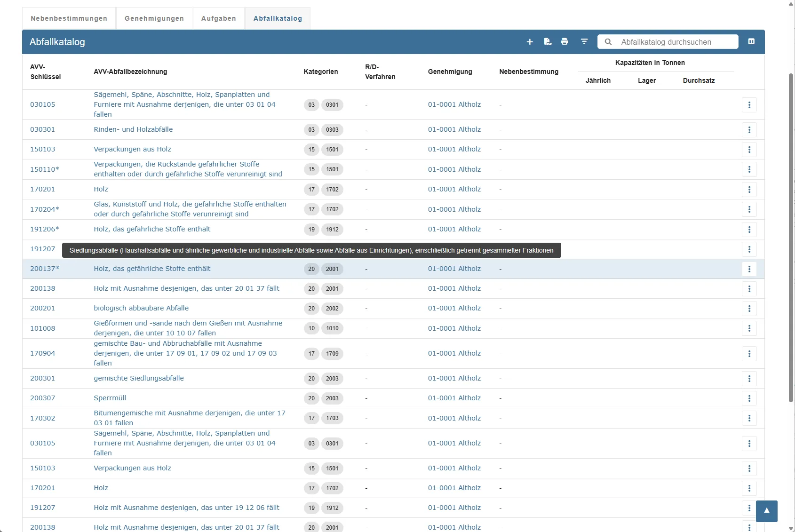The height and width of the screenshot is (532, 795).
Task: Click the AVV-Abfallbezeichnung column header
Action: (x=130, y=71)
